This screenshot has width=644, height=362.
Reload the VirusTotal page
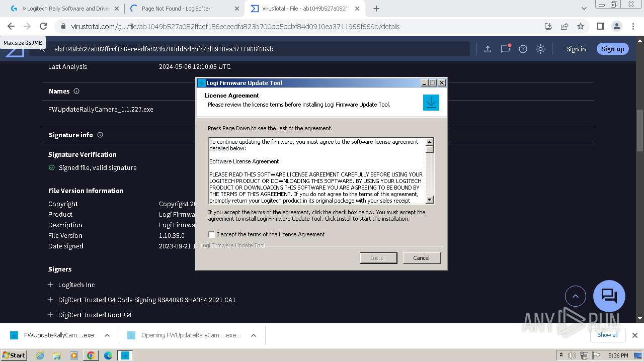(x=43, y=26)
